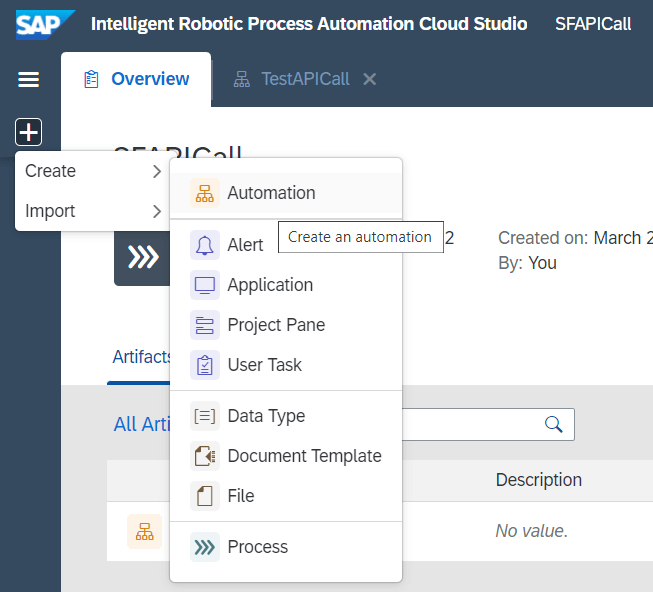The width and height of the screenshot is (653, 592).
Task: Click the project chevrons tile icon
Action: (x=142, y=257)
